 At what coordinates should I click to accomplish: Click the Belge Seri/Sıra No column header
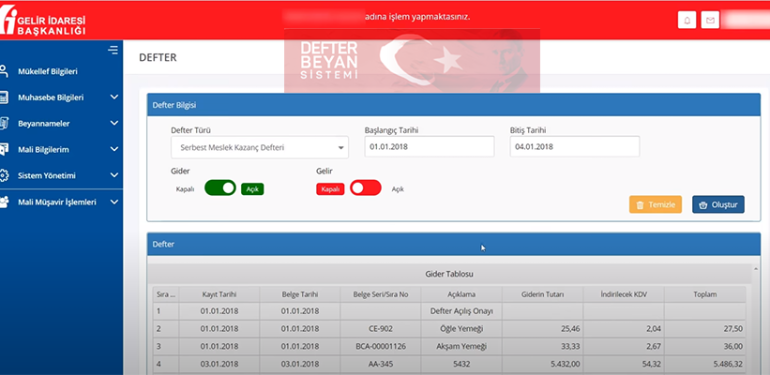click(381, 295)
